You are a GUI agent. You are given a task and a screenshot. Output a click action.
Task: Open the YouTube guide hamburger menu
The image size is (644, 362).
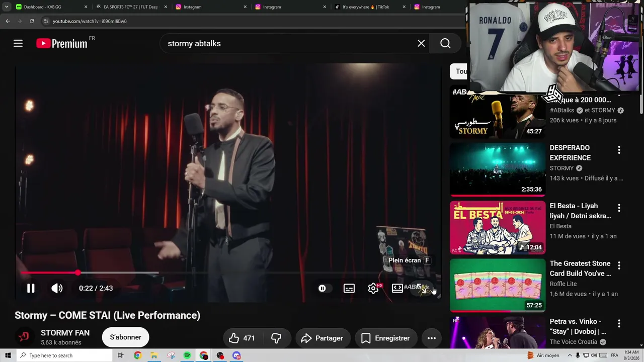point(18,43)
